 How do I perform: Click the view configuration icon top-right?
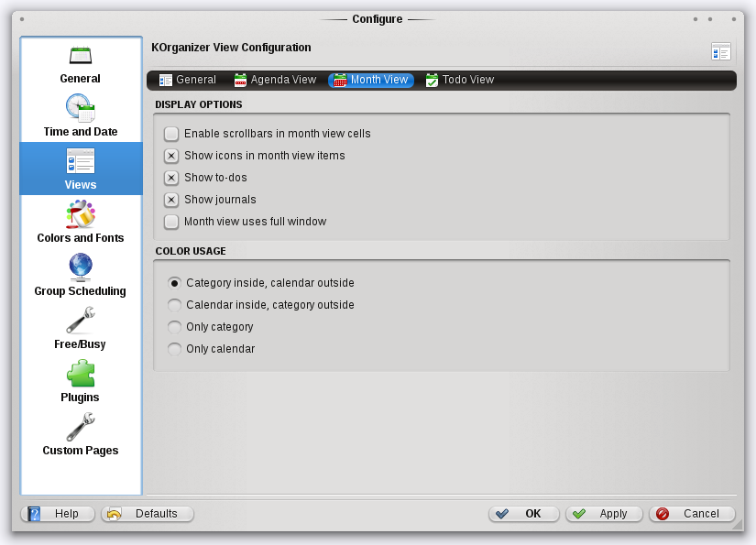click(x=721, y=51)
